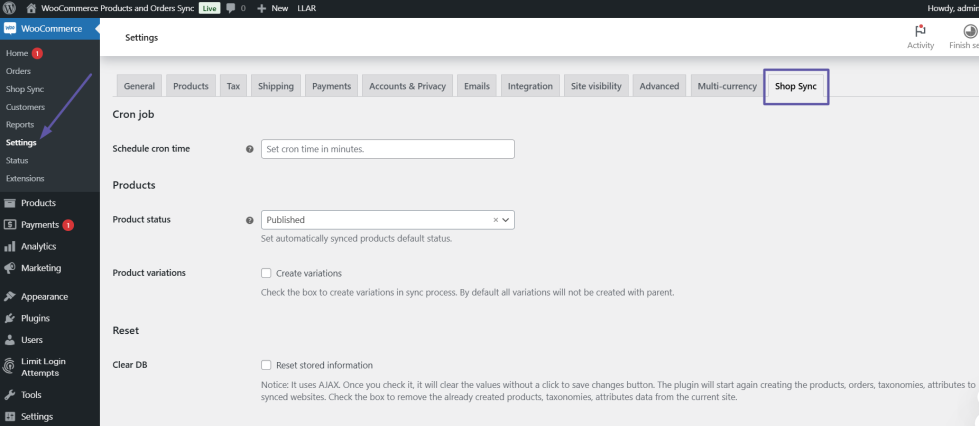
Task: Clear the Published selection with the x
Action: [x=496, y=220]
